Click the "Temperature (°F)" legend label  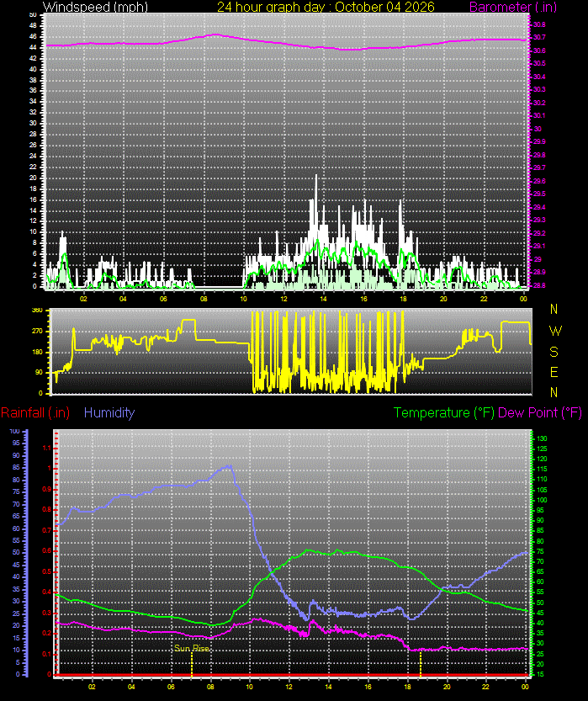tap(443, 412)
